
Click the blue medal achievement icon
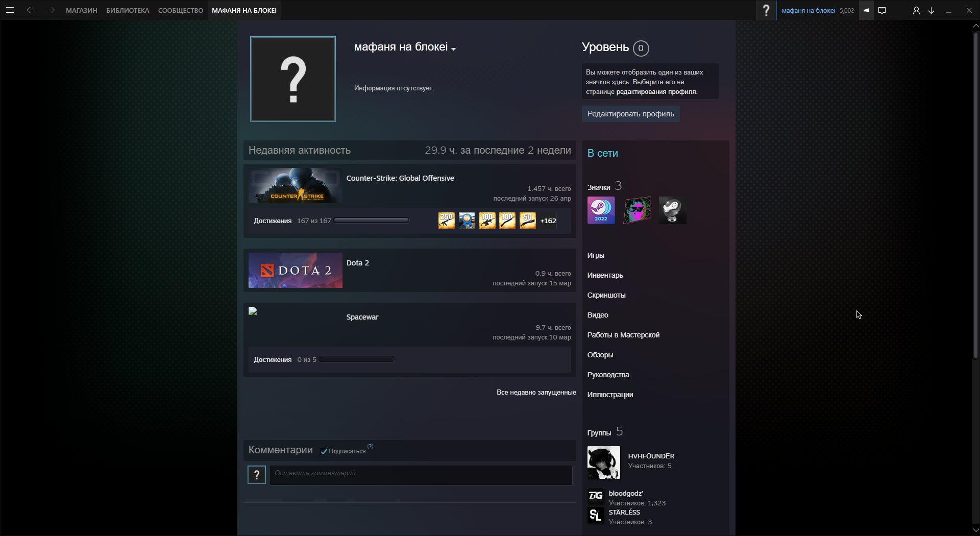(x=467, y=221)
